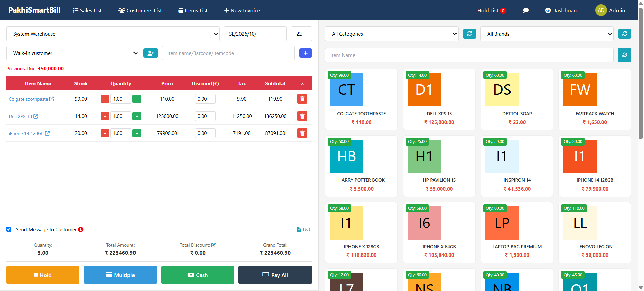Screen dimensions: 644x291
Task: Open the Walk-in customer dropdown
Action: coord(73,53)
